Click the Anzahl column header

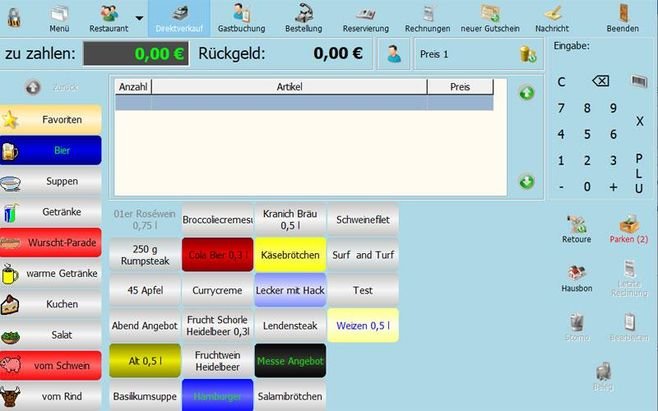[x=133, y=87]
